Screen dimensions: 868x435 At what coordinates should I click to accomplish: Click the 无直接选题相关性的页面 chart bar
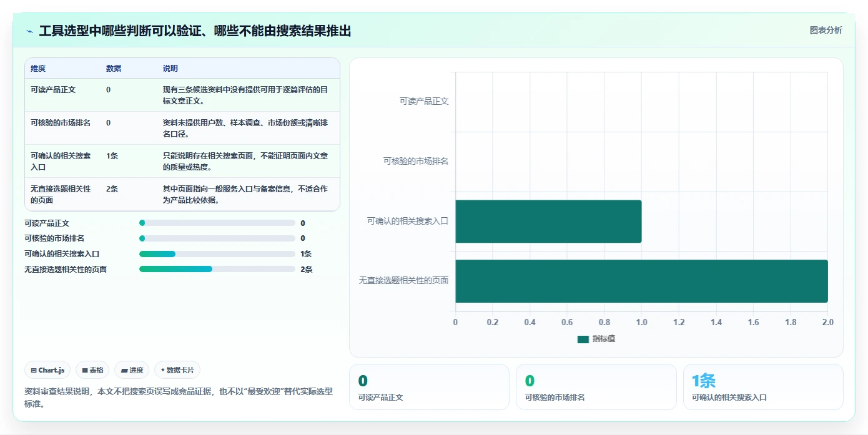[x=641, y=281]
